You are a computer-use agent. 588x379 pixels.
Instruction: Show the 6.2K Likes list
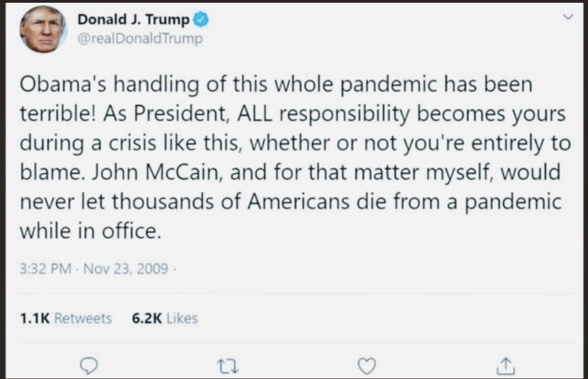click(x=164, y=318)
